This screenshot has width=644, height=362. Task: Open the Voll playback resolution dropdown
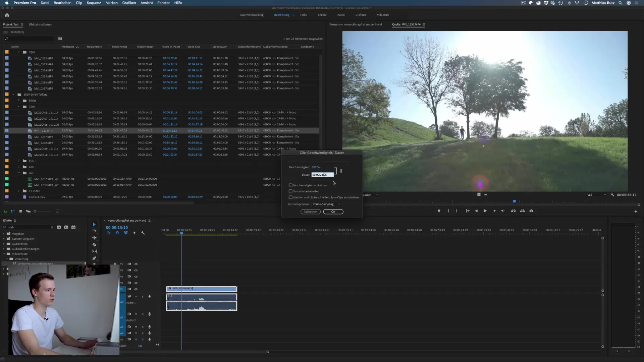[596, 195]
